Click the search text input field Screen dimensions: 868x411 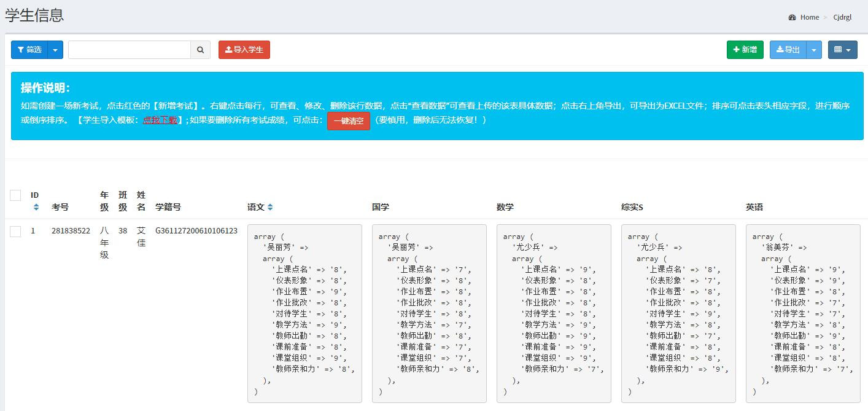pyautogui.click(x=129, y=50)
